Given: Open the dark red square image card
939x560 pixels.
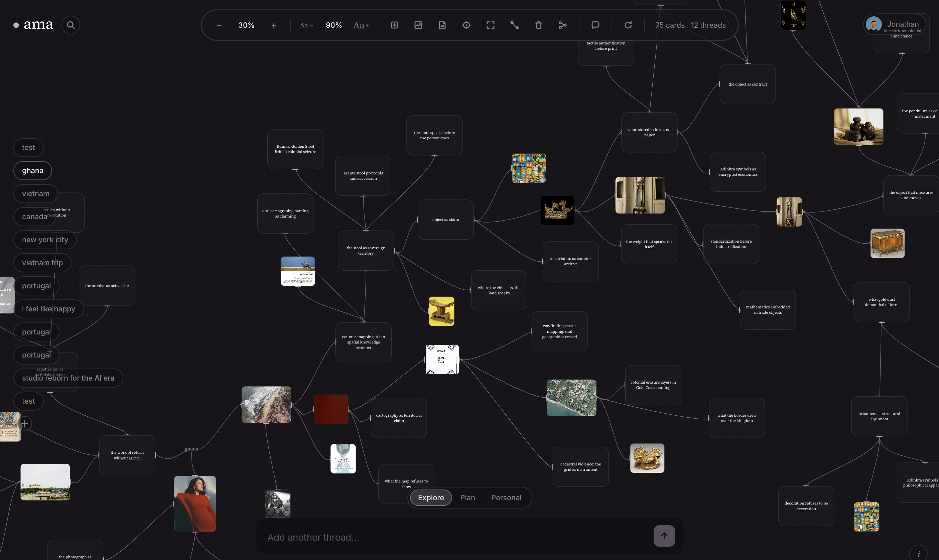Looking at the screenshot, I should tap(331, 409).
